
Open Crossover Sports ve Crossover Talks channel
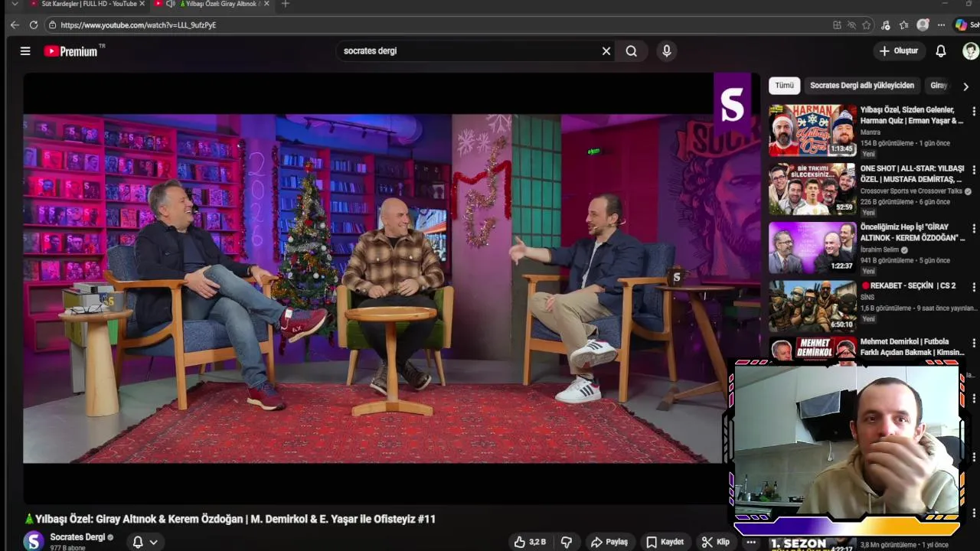pos(911,191)
